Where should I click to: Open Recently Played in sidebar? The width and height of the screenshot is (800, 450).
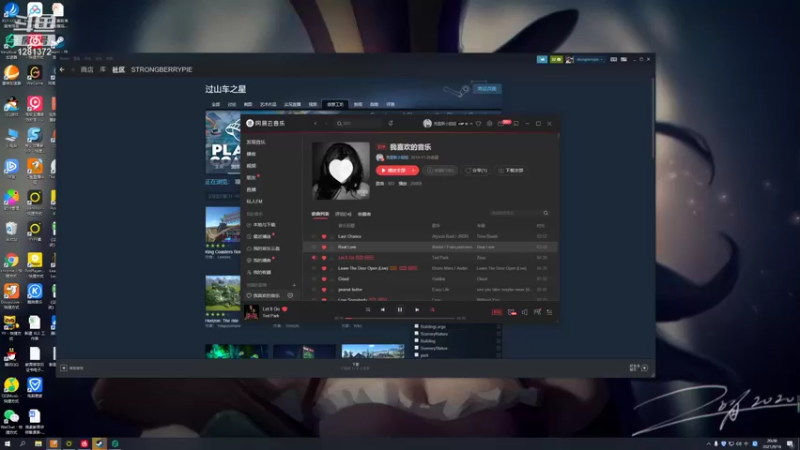pos(259,237)
